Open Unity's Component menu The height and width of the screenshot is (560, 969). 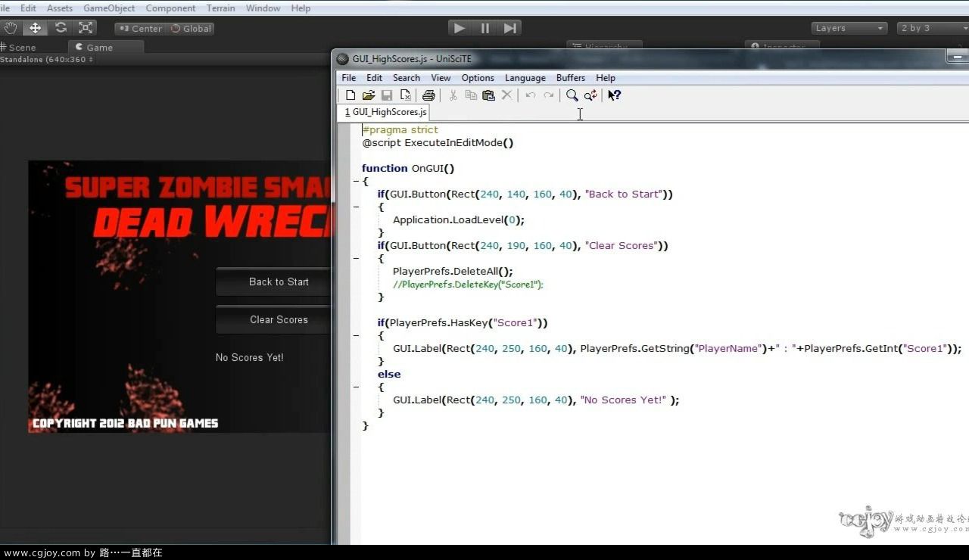170,8
